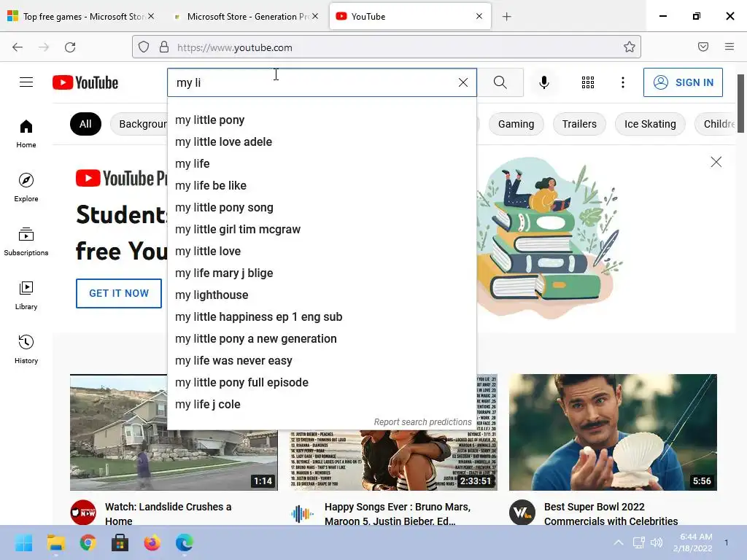Open Subscriptions in the sidebar
The height and width of the screenshot is (560, 747).
click(x=26, y=241)
